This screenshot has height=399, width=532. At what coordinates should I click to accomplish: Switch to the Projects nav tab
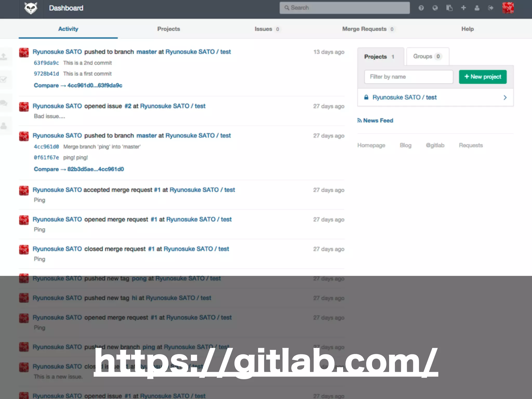coord(169,29)
